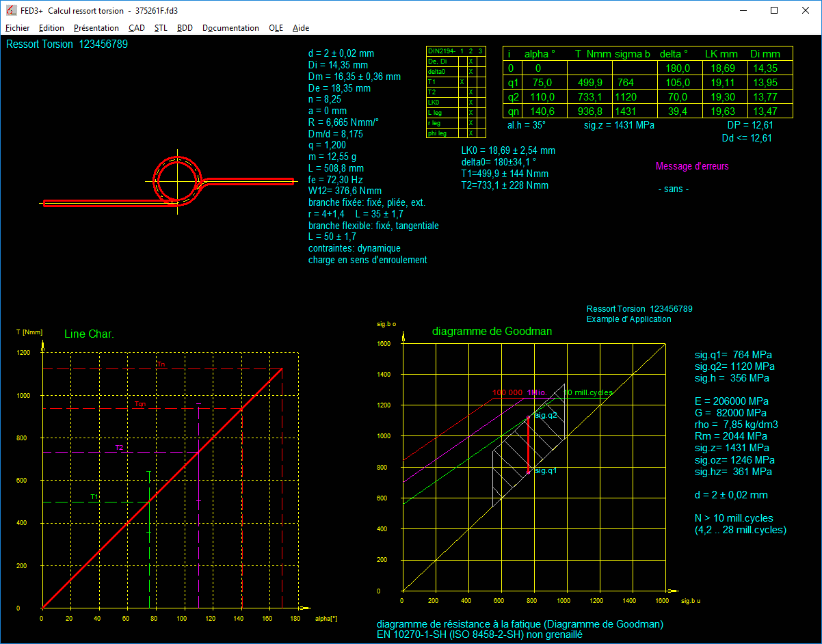Screen dimensions: 822x644
Task: Click the T1 row X mark in DIN2194 table
Action: (x=462, y=82)
